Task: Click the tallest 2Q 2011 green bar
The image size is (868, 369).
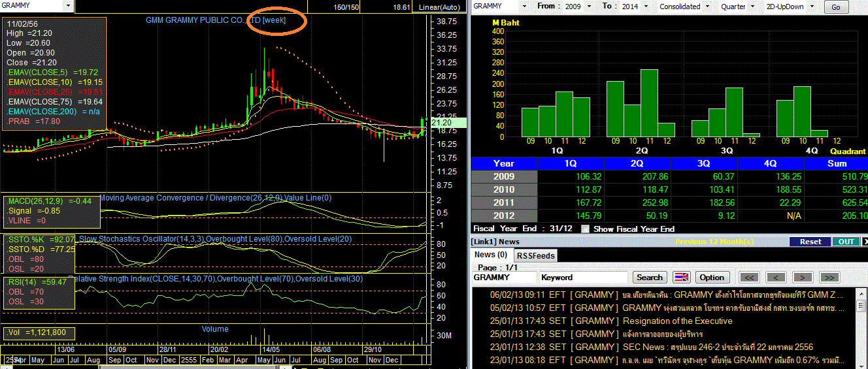Action: coord(649,103)
